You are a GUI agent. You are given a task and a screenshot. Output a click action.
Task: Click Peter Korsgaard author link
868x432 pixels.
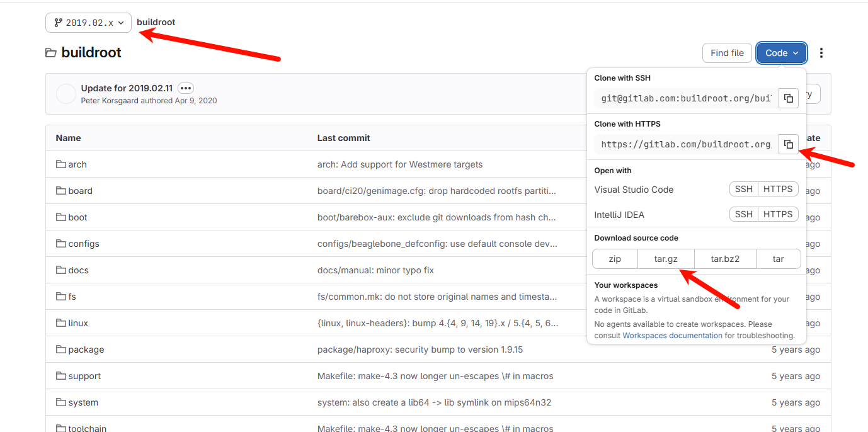[x=110, y=101]
